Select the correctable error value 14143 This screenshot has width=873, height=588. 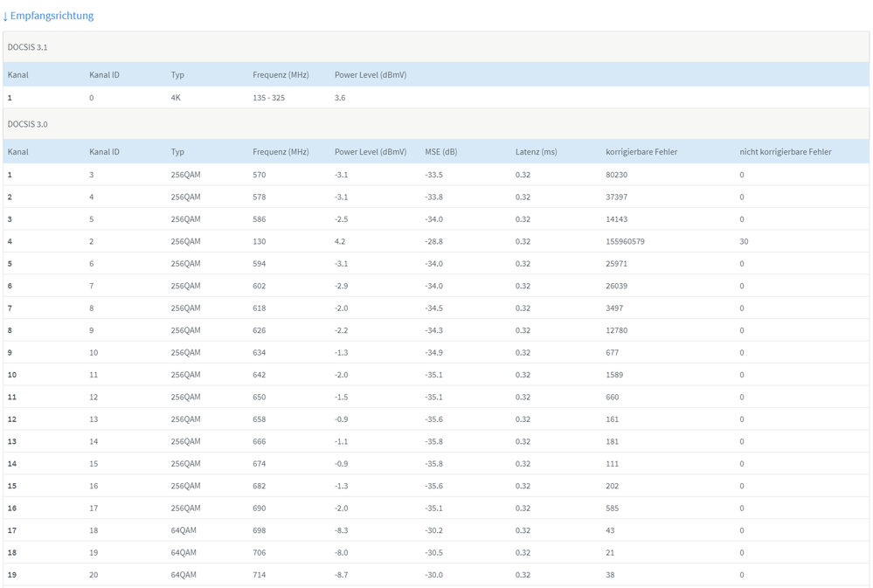click(616, 219)
